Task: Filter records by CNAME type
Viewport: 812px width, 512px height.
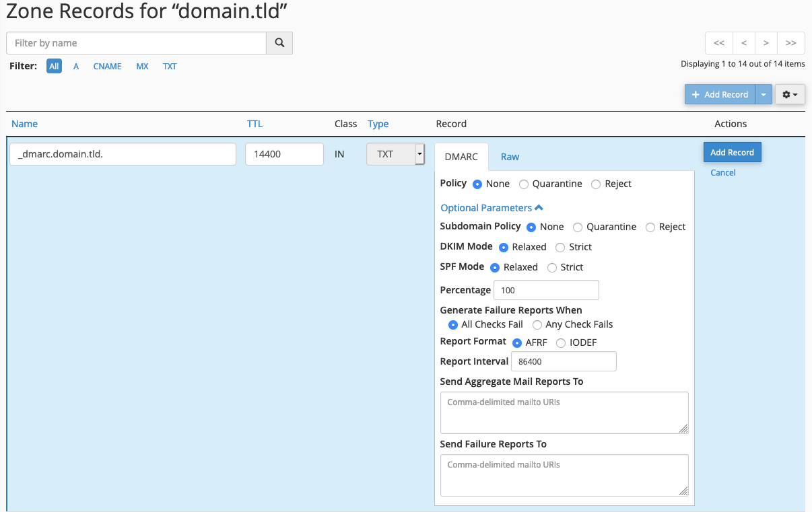Action: pyautogui.click(x=107, y=67)
